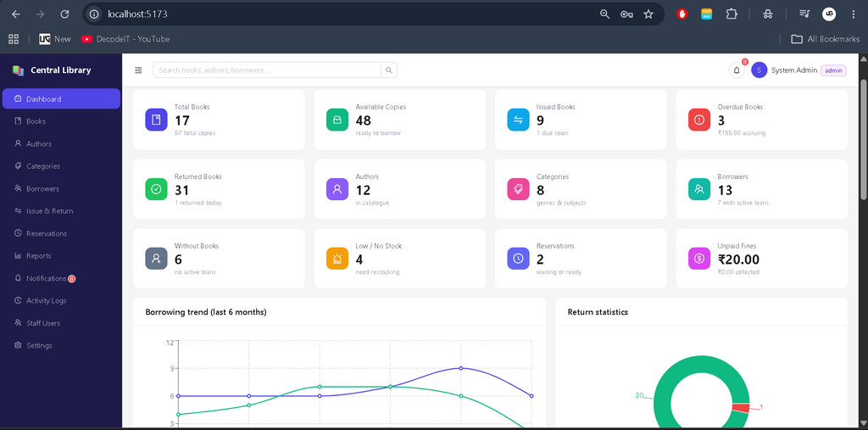Click the ₹155.00 accruing text
Image resolution: width=868 pixels, height=430 pixels.
coord(742,133)
